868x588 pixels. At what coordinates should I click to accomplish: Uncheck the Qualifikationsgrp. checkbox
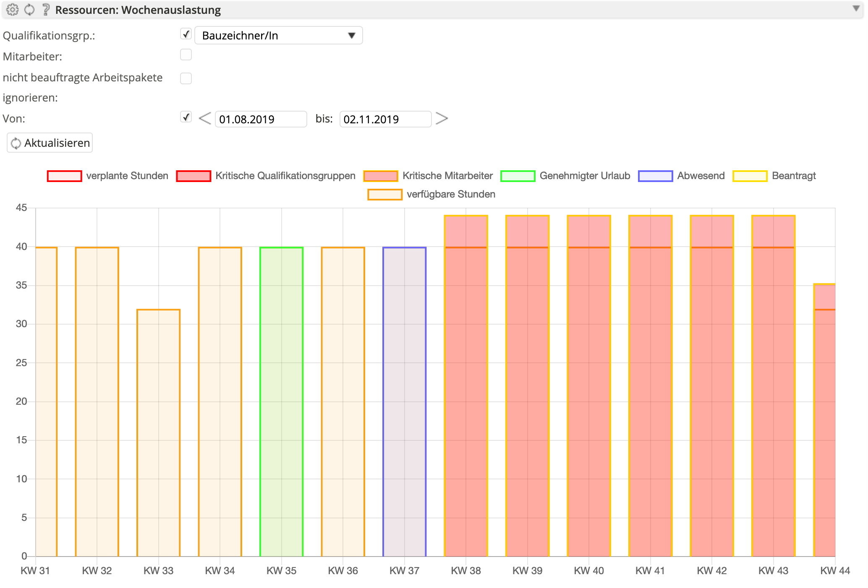(186, 35)
